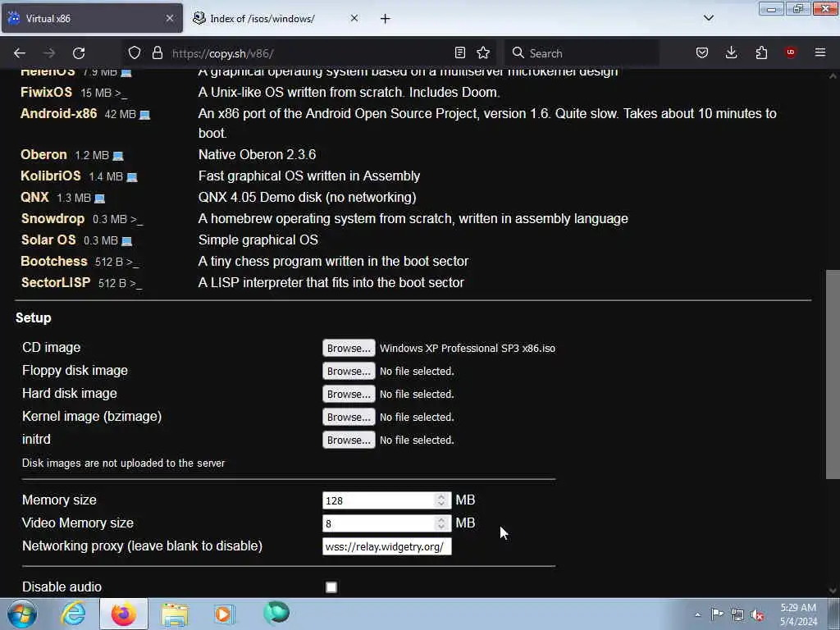This screenshot has width=840, height=630.
Task: Decrease Video Memory size with down spinner
Action: point(441,527)
